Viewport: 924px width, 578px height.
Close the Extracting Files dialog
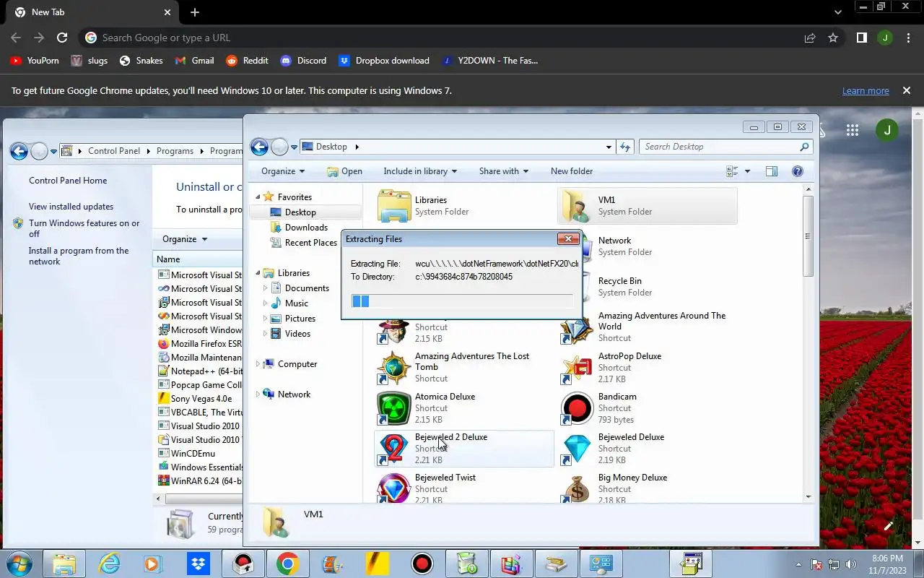click(x=569, y=239)
